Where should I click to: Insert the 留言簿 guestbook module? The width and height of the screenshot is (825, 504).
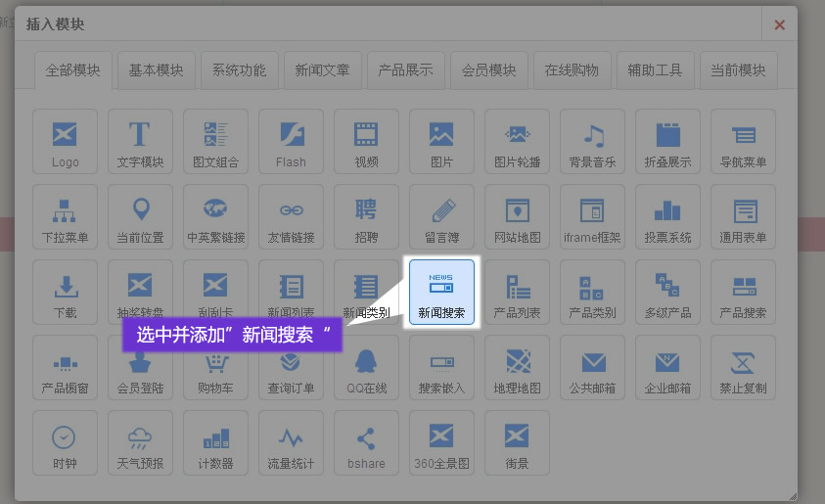(441, 217)
